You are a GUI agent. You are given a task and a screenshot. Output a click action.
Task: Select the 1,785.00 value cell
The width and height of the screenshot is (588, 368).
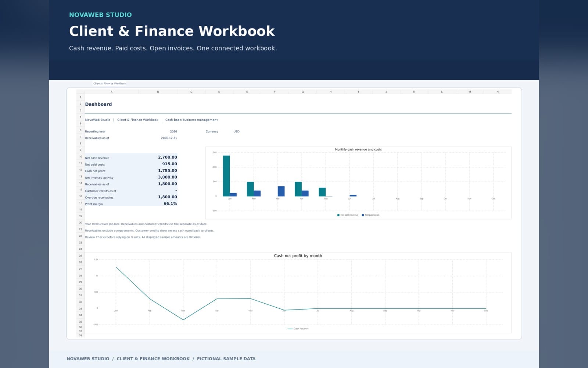pos(168,170)
